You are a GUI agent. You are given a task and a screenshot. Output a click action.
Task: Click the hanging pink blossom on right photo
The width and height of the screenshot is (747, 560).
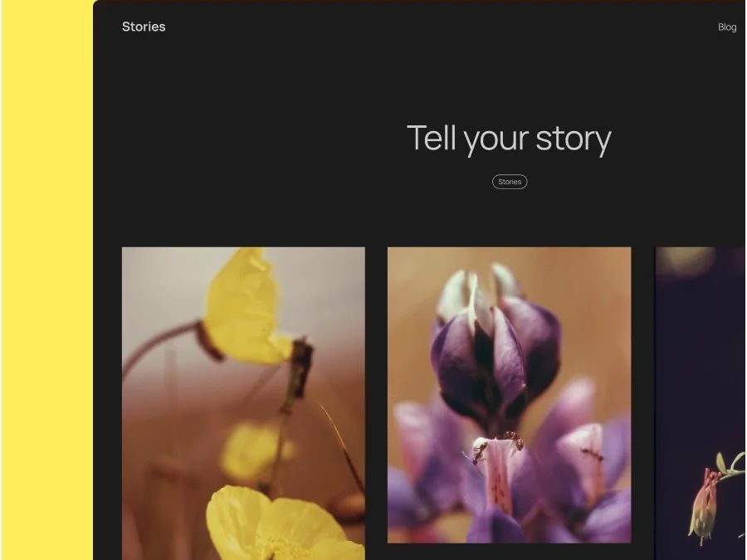704,504
